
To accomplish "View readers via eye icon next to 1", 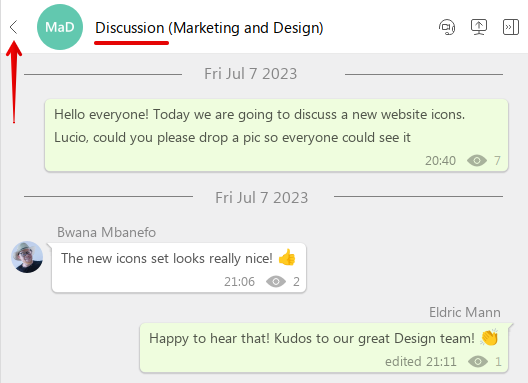I will 478,361.
